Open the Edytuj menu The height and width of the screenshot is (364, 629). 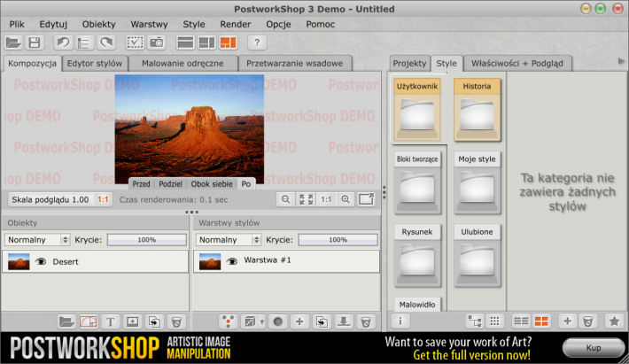click(53, 24)
